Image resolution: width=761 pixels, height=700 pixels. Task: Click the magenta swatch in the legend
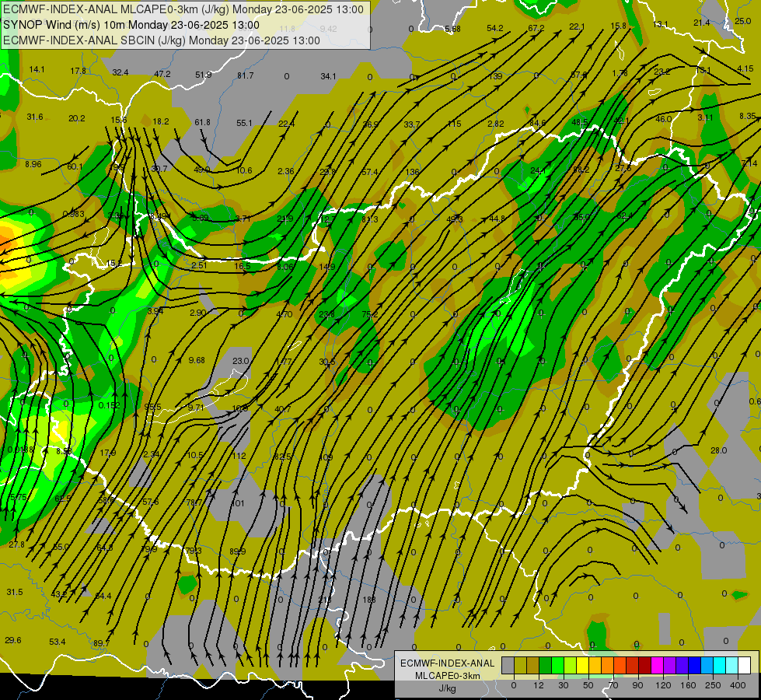[x=657, y=666]
